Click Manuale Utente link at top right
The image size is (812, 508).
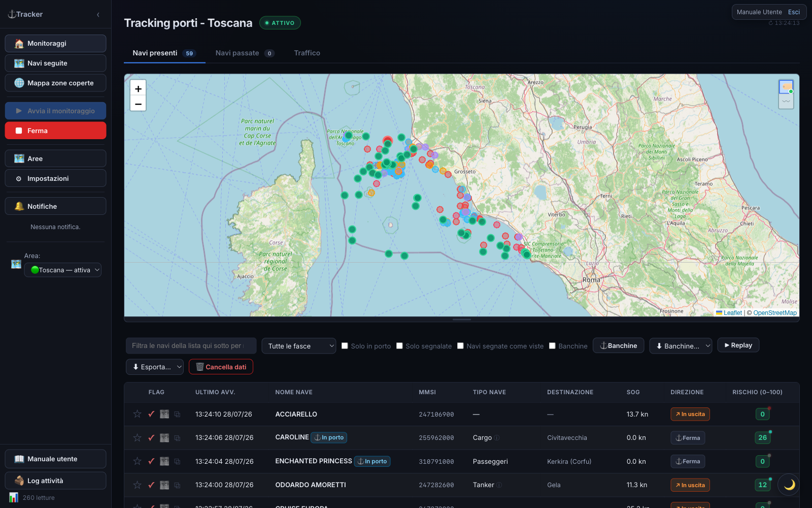[759, 12]
